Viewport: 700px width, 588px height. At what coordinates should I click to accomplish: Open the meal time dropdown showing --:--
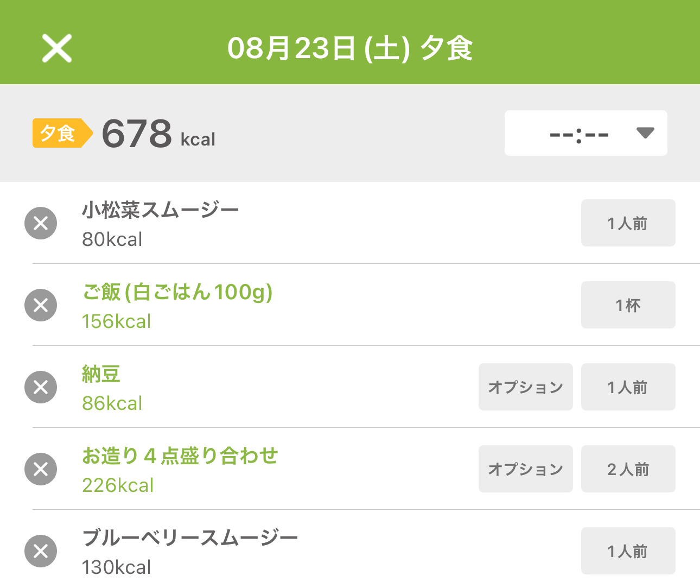pos(586,133)
